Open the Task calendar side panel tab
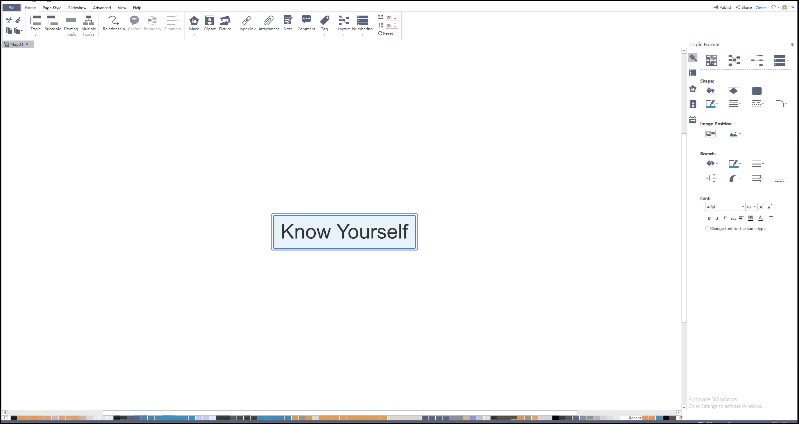The height and width of the screenshot is (424, 799). [693, 120]
